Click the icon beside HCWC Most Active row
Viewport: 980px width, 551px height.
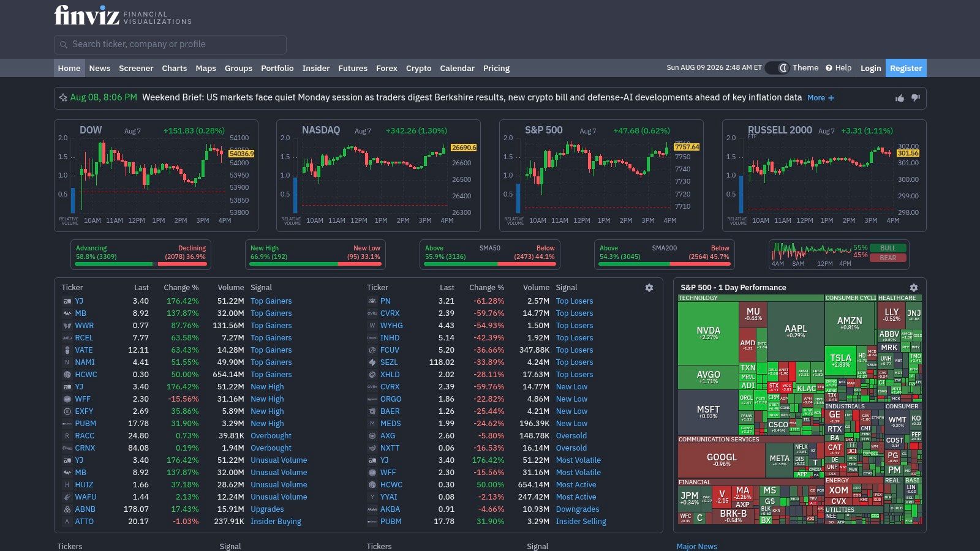tap(372, 485)
